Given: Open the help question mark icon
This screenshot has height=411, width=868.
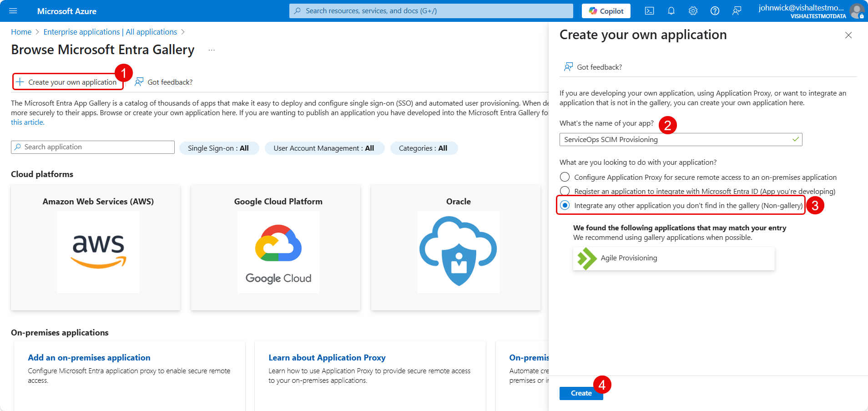Looking at the screenshot, I should click(715, 11).
